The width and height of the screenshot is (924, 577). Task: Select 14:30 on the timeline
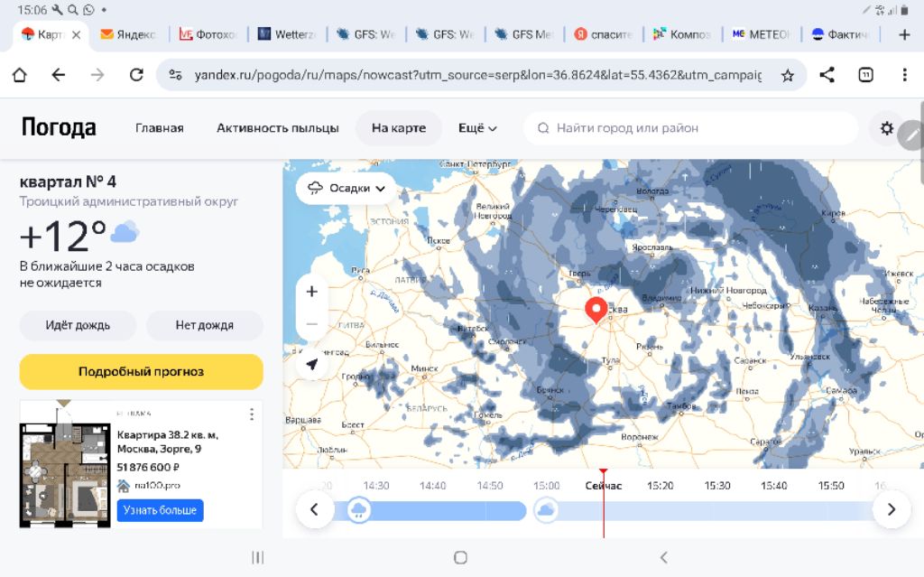pyautogui.click(x=376, y=486)
